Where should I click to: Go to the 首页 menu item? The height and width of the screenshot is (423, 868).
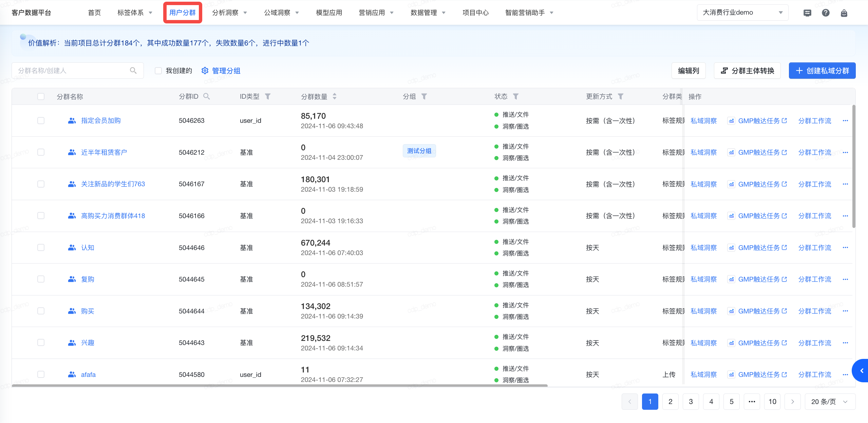point(94,13)
